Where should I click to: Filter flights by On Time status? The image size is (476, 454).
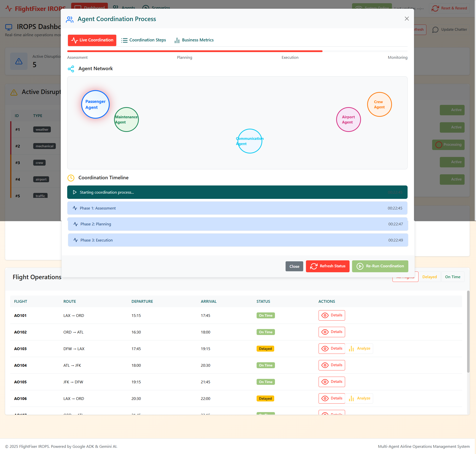tap(452, 276)
